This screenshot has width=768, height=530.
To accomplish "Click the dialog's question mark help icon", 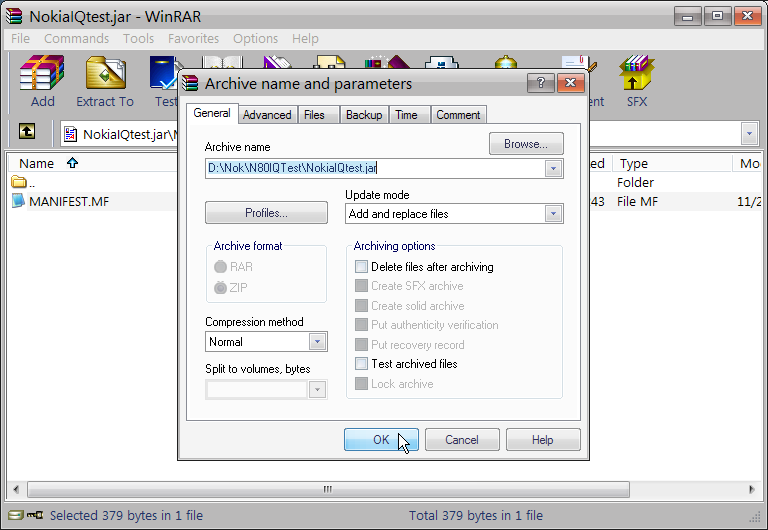I will [x=541, y=83].
